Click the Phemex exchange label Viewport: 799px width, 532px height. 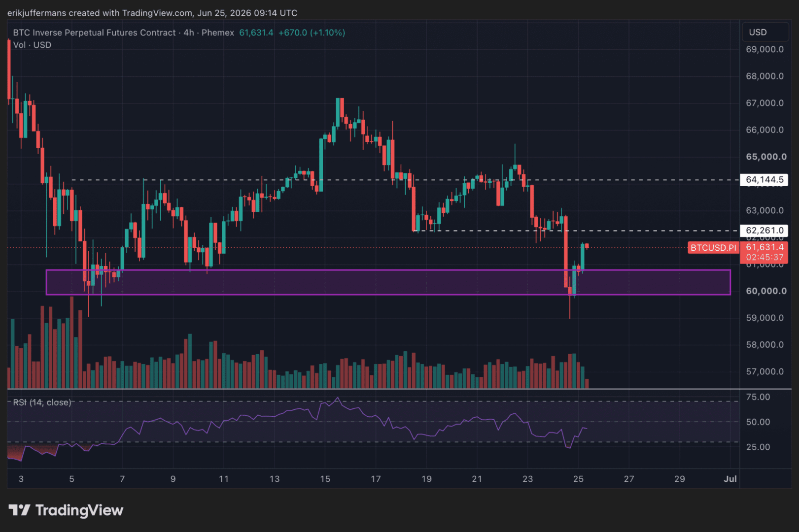(x=218, y=33)
